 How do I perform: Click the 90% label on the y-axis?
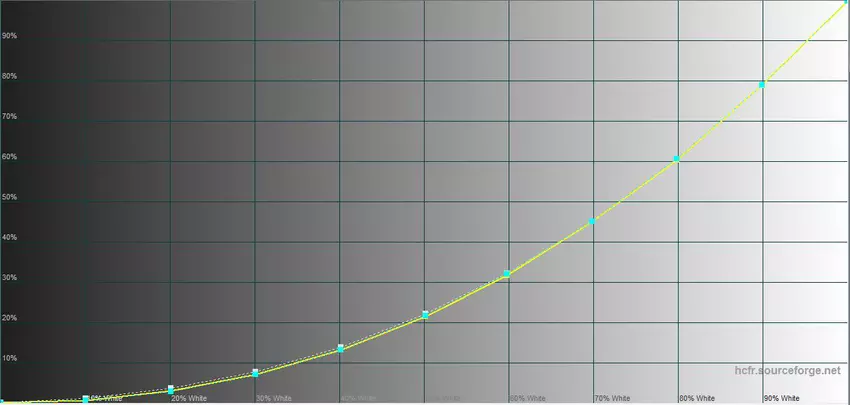10,36
